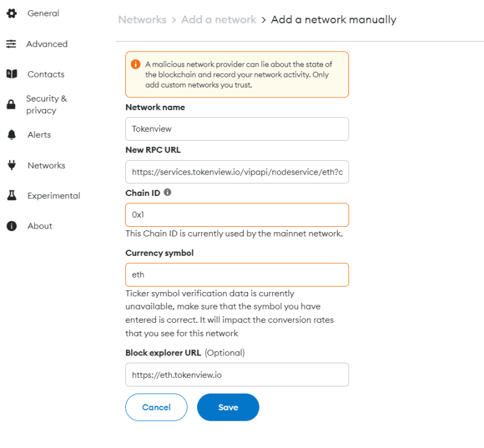The width and height of the screenshot is (484, 448).
Task: Focus the Network name field containing Tokenview
Action: pos(237,129)
